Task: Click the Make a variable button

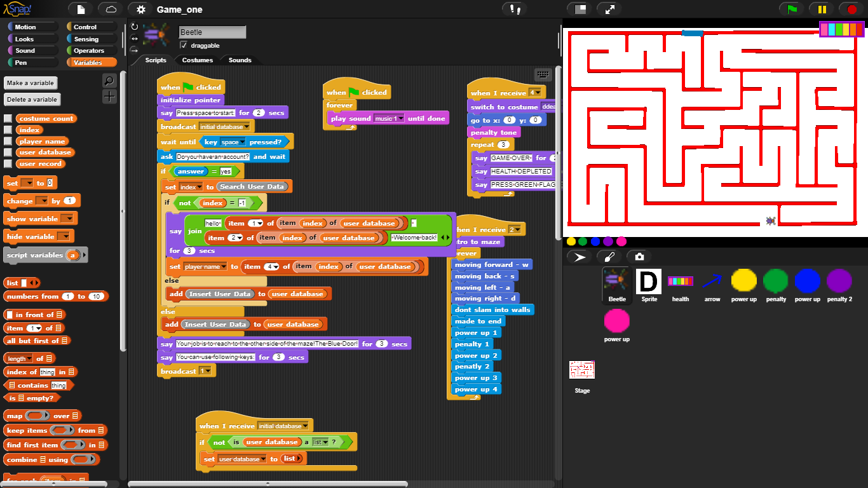Action: tap(30, 83)
